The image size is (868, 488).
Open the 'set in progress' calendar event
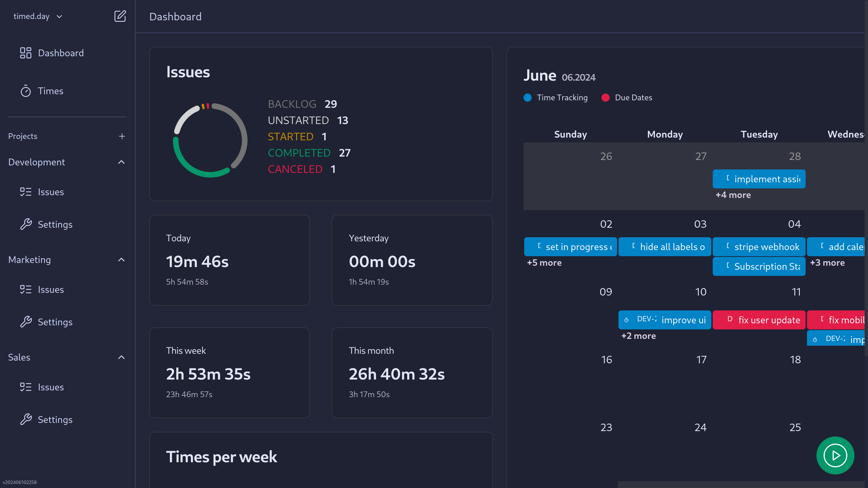click(570, 247)
